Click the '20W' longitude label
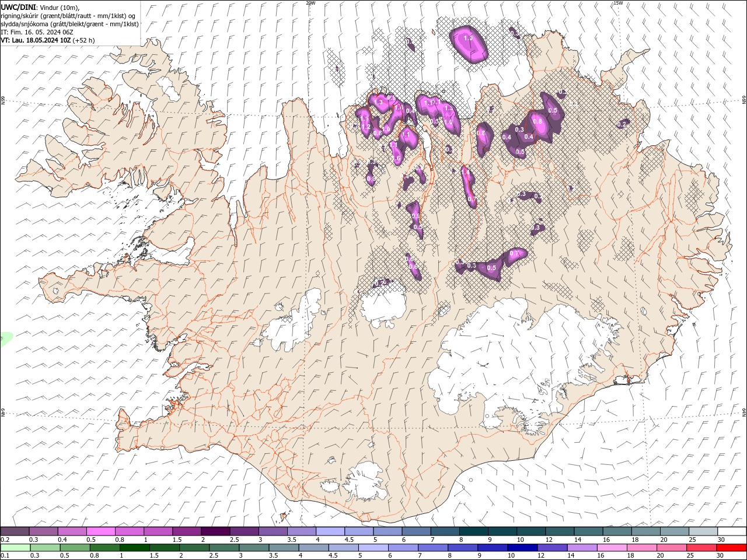This screenshot has width=747, height=560. point(310,3)
